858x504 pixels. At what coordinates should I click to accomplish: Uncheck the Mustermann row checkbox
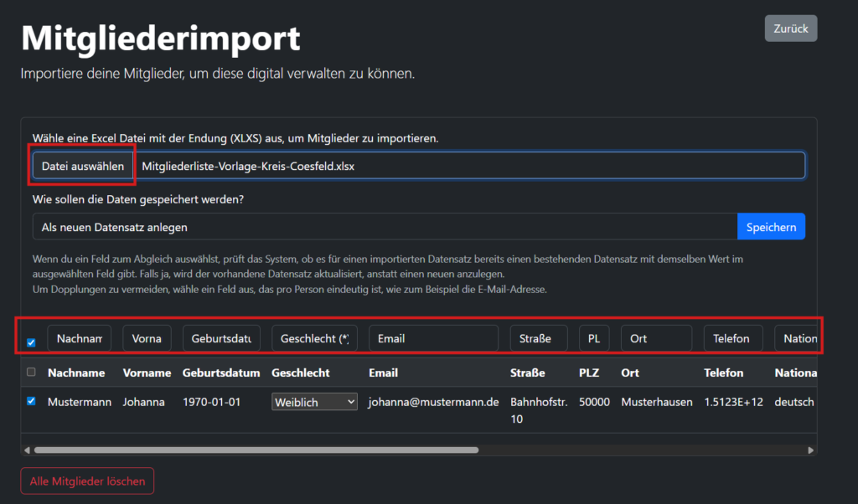point(31,401)
